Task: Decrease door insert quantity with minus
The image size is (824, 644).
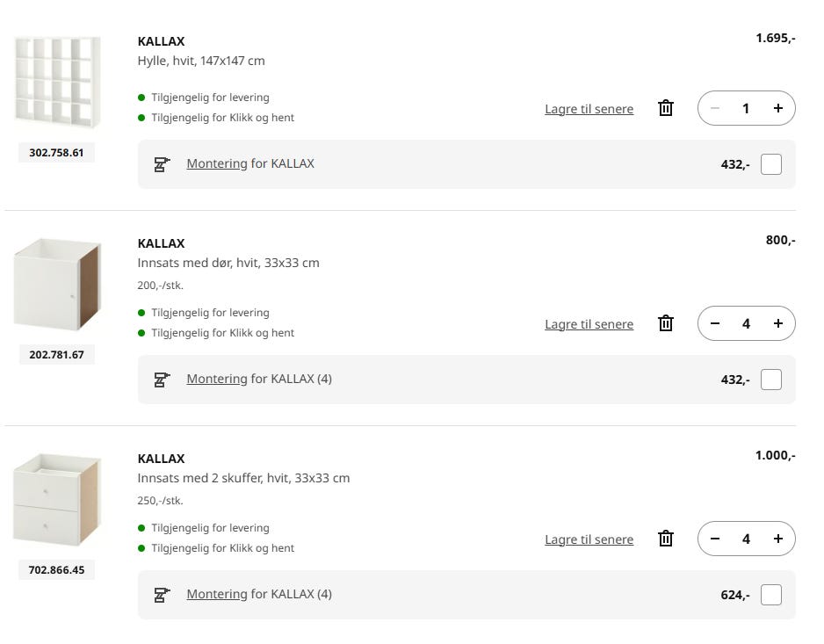Action: point(715,324)
